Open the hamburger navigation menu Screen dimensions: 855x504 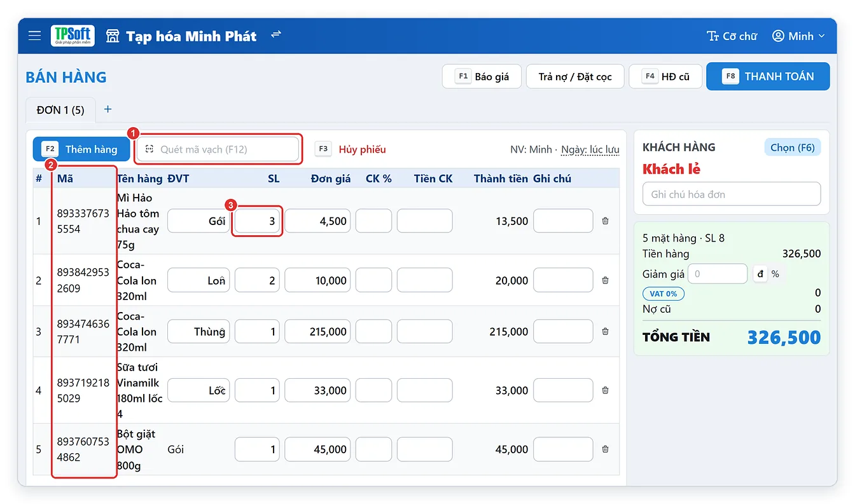click(34, 36)
